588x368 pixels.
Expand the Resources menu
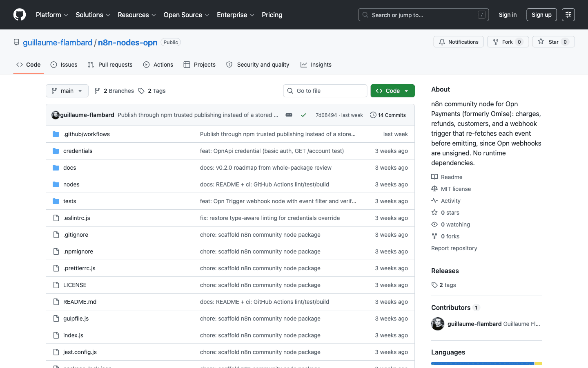pyautogui.click(x=137, y=15)
